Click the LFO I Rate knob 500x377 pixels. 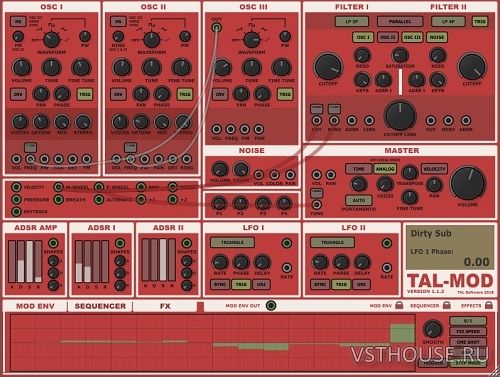coord(220,262)
